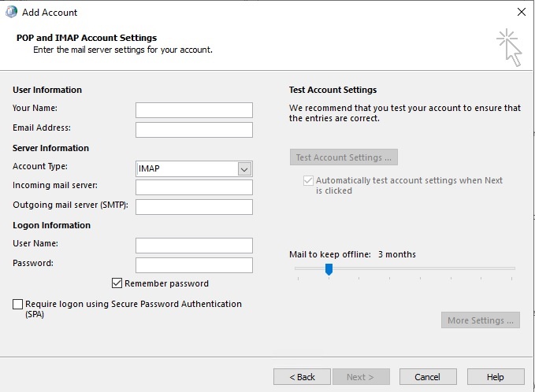Click the User Name input field
The height and width of the screenshot is (392, 535).
194,246
